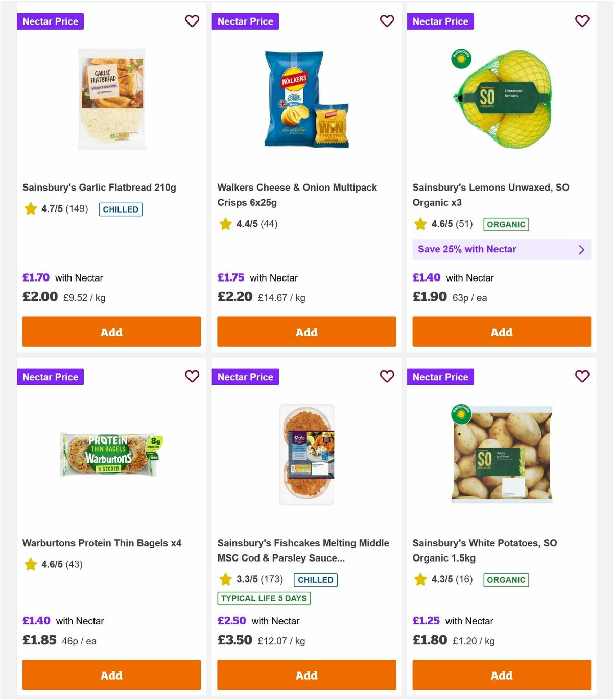Add the Fishcakes Melting Middle to basket

[x=306, y=675]
